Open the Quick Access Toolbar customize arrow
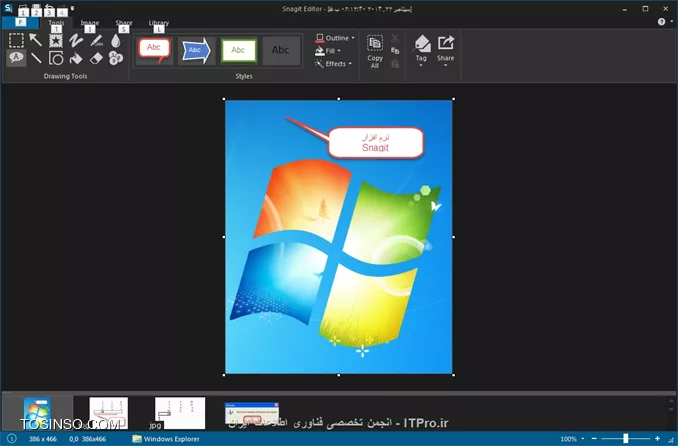This screenshot has height=446, width=678. (x=72, y=8)
